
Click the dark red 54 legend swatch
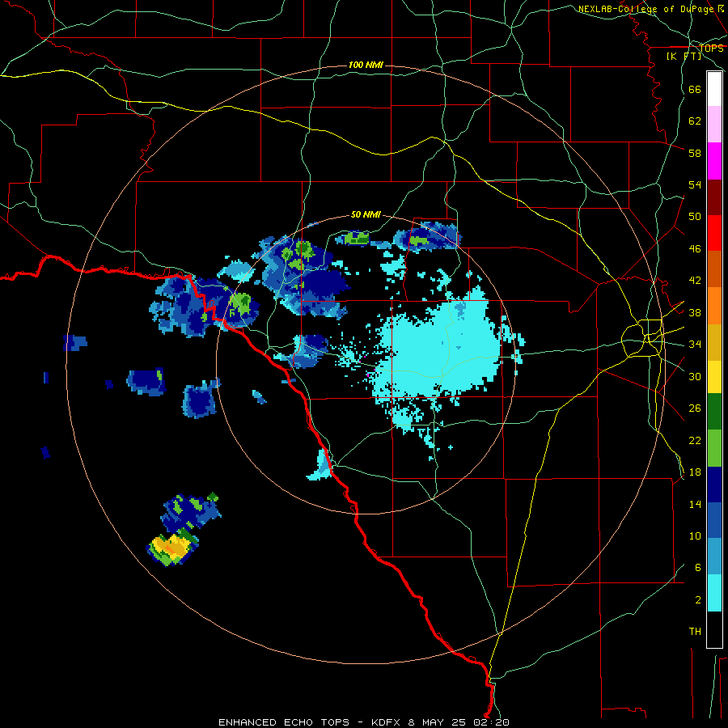coord(714,197)
